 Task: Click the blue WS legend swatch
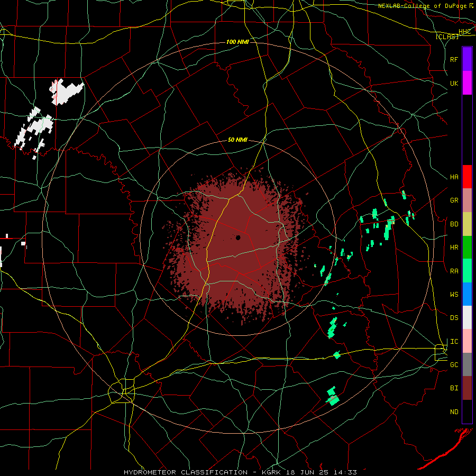click(x=467, y=294)
